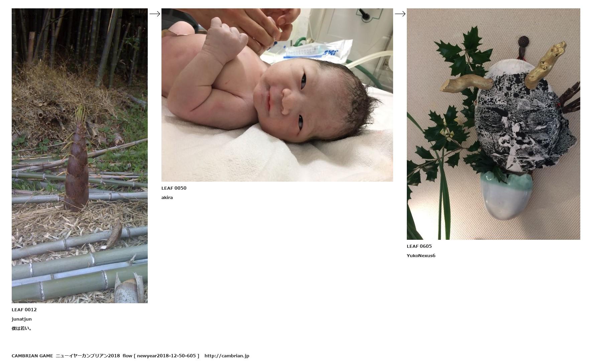The image size is (592, 364).
Task: Click the arrow before the mask image
Action: pos(400,14)
